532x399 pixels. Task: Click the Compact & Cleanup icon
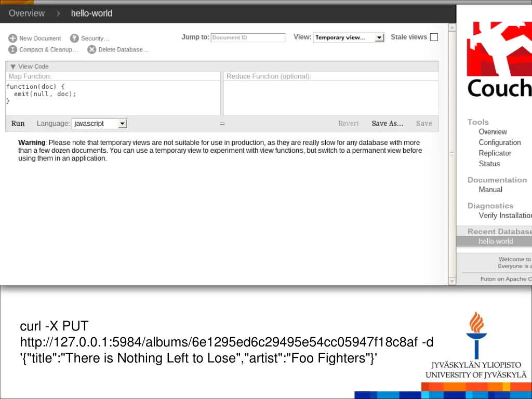[x=12, y=49]
